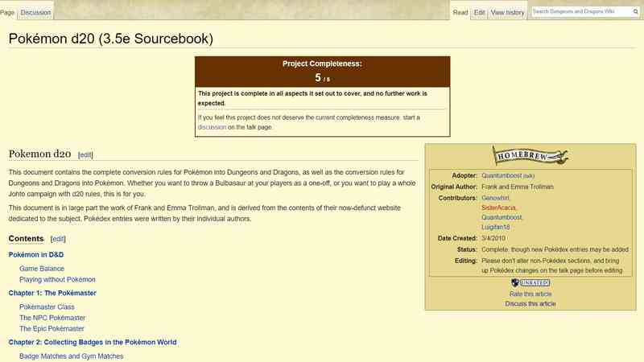The width and height of the screenshot is (644, 362).
Task: Edit the Pokemon d20 section
Action: [85, 154]
